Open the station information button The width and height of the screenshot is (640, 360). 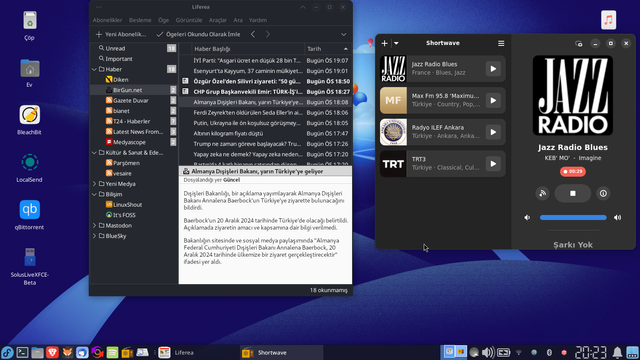(x=603, y=193)
